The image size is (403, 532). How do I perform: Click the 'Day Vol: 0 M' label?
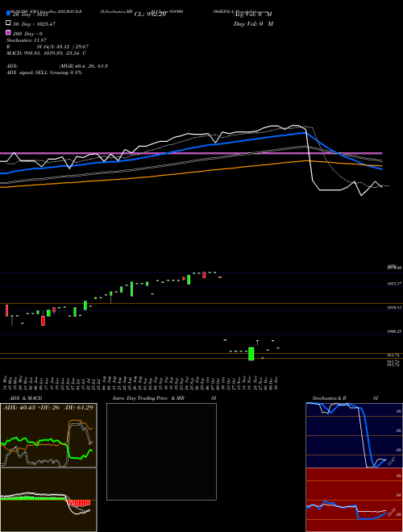253,23
